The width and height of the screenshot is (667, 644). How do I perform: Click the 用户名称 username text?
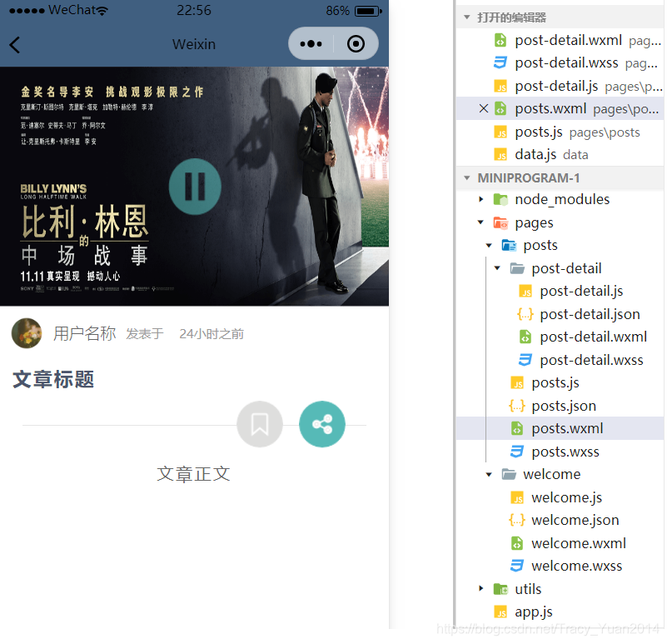click(x=85, y=333)
